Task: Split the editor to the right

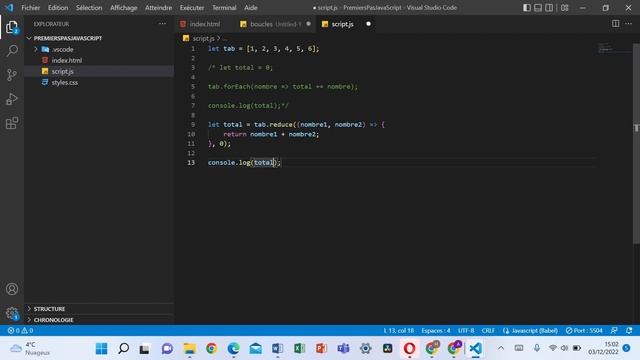Action: [x=616, y=24]
